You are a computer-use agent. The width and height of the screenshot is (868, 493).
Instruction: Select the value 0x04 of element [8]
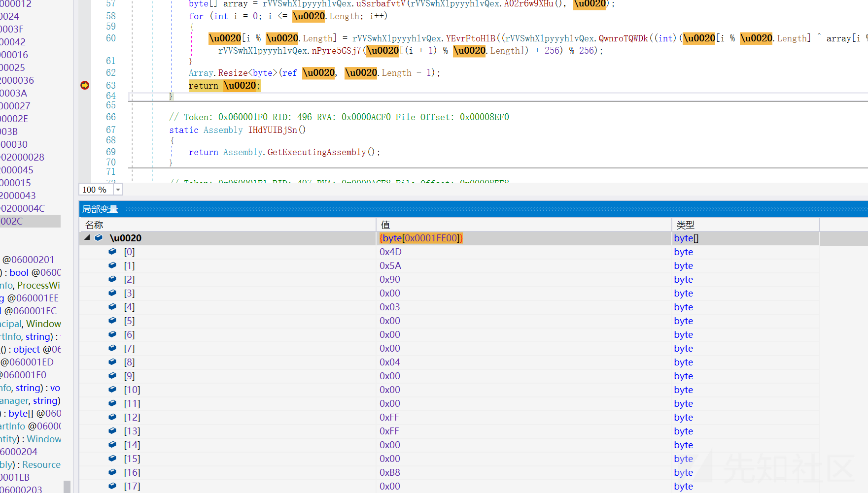(390, 362)
